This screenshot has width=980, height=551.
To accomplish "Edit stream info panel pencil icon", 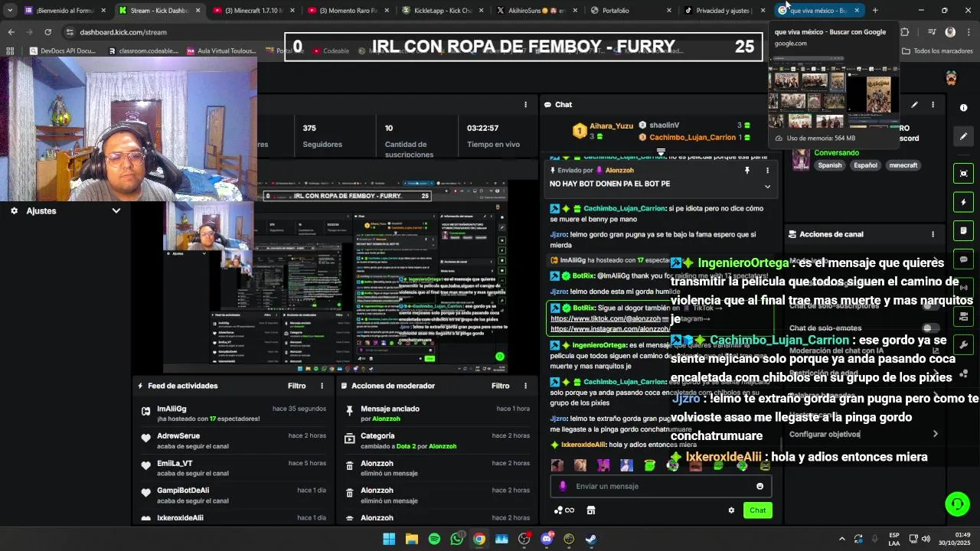I will click(x=914, y=105).
